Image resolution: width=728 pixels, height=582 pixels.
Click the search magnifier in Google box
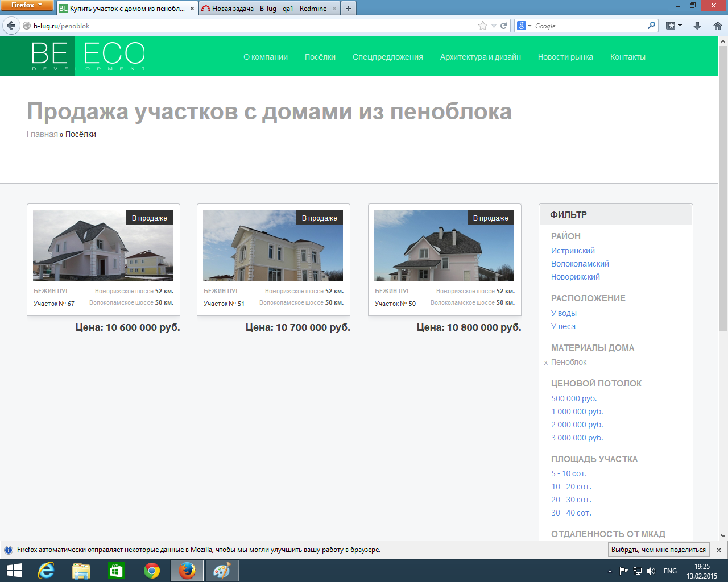coord(651,26)
